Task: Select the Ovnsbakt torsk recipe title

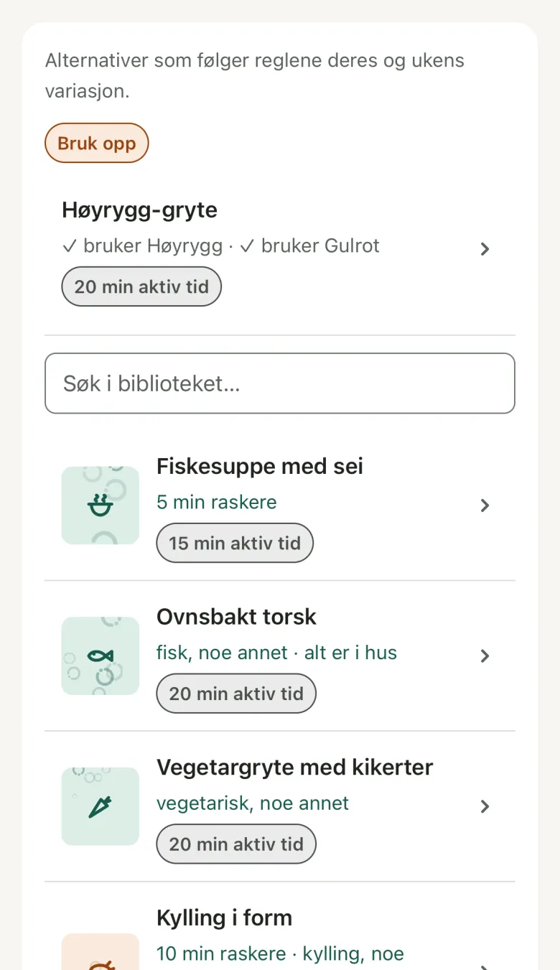Action: [x=236, y=617]
